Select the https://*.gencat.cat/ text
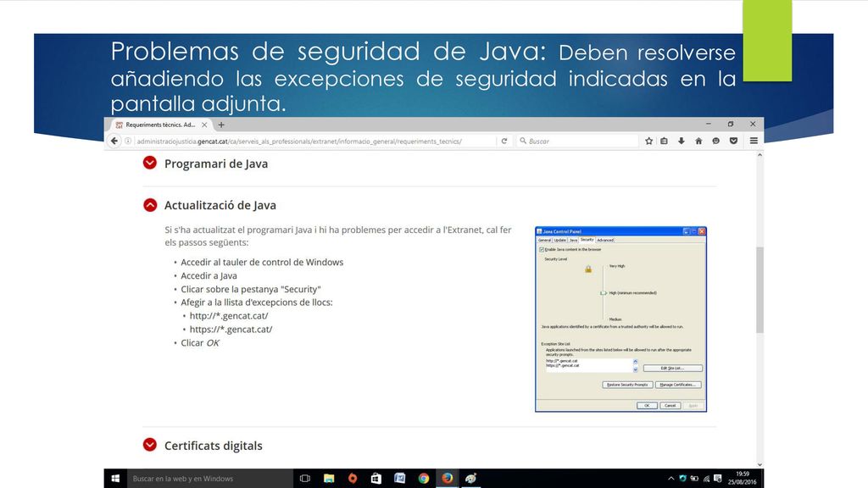The image size is (868, 488). 231,330
